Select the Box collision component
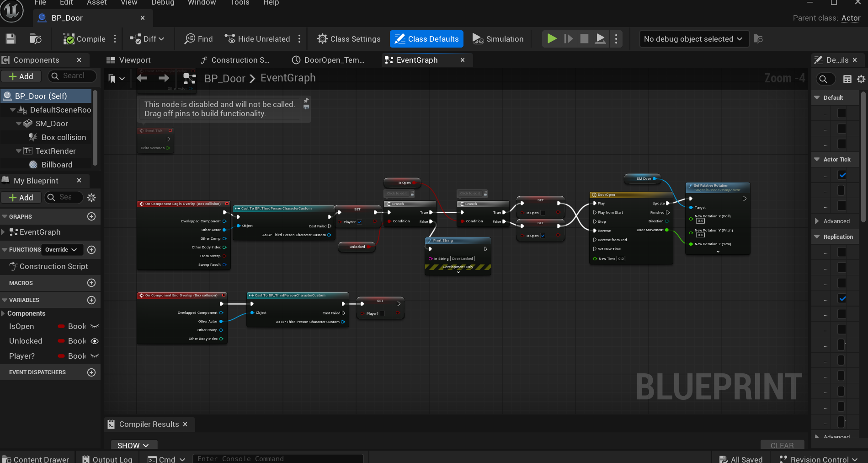The width and height of the screenshot is (868, 463). point(57,137)
